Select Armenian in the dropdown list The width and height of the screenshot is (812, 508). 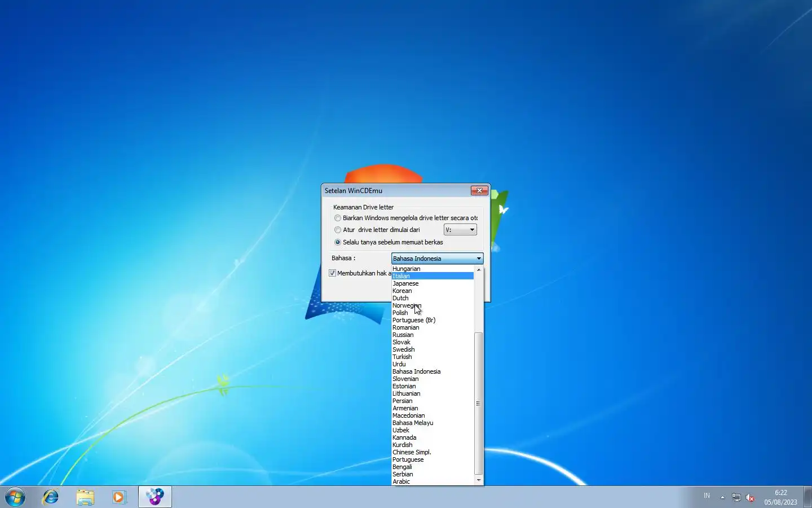click(x=433, y=408)
